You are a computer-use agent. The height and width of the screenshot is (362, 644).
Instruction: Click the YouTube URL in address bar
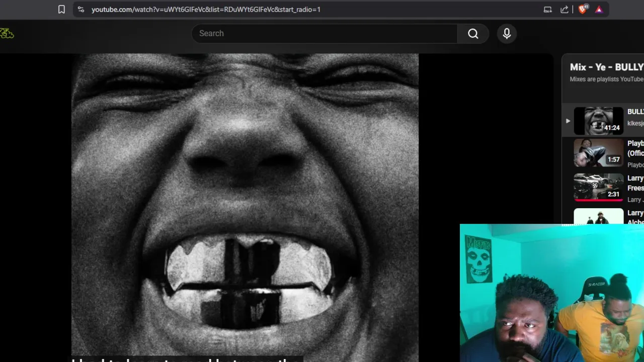click(206, 9)
